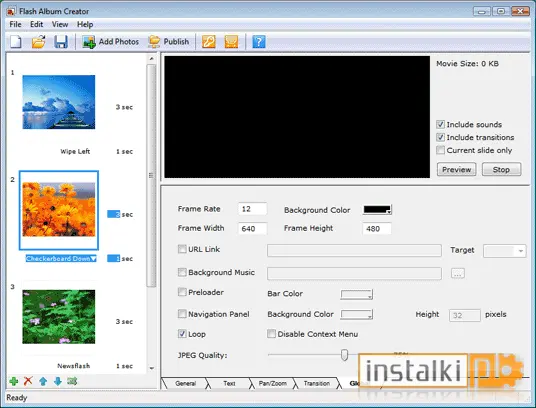Click the Stop button
Screen dimensions: 536x408
(x=501, y=169)
